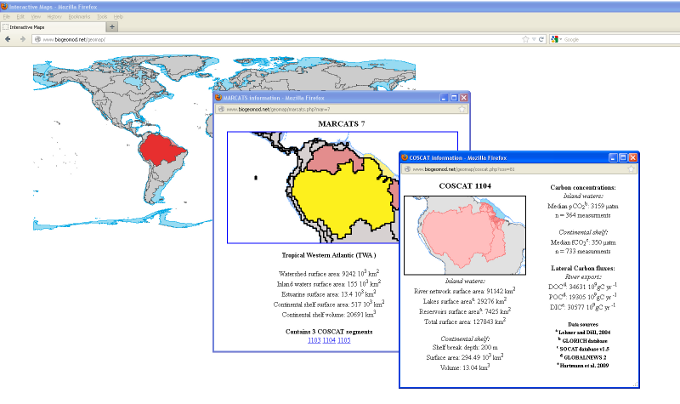This screenshot has width=680, height=404.
Task: Open COSCAT segment link 1103
Action: tap(314, 341)
